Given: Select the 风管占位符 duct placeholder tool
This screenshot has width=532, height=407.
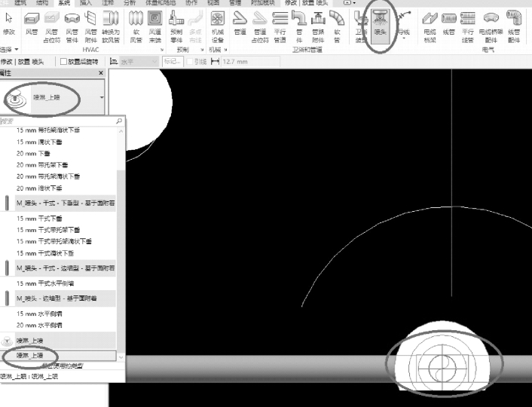Looking at the screenshot, I should click(x=51, y=26).
